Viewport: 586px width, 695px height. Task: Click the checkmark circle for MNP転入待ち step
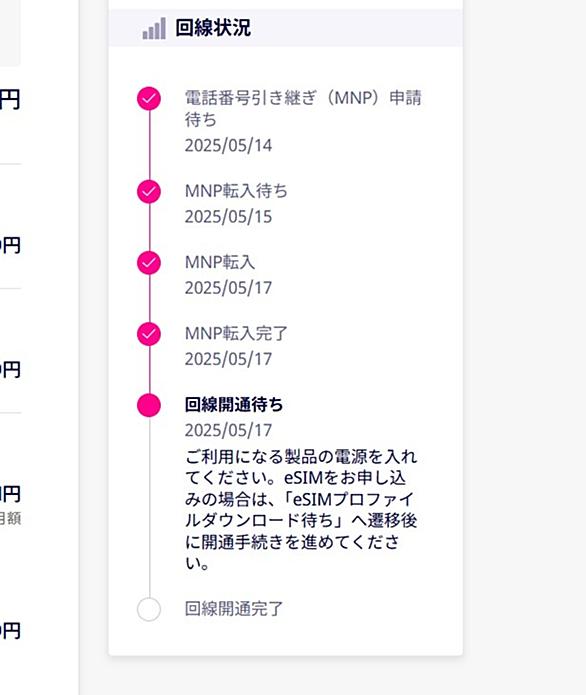[149, 191]
